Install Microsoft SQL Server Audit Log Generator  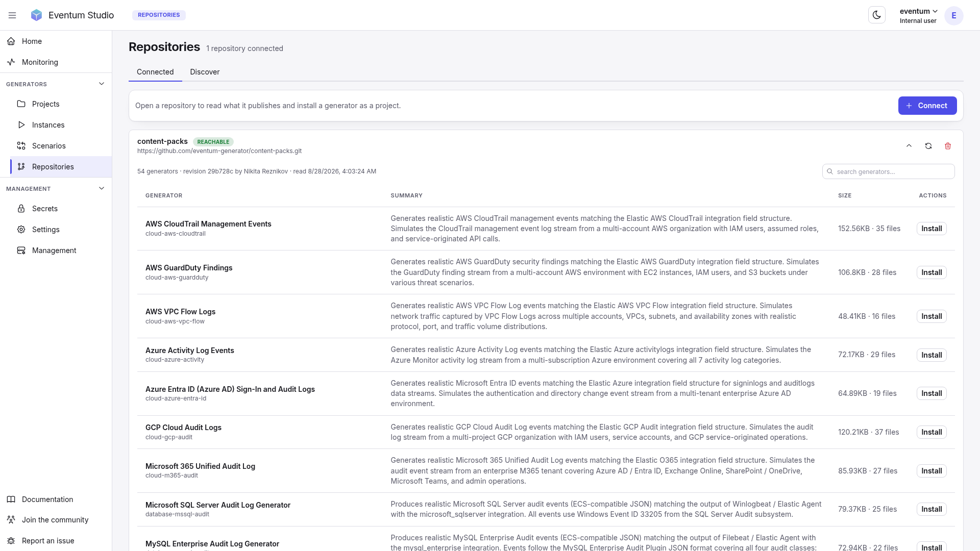pyautogui.click(x=932, y=509)
